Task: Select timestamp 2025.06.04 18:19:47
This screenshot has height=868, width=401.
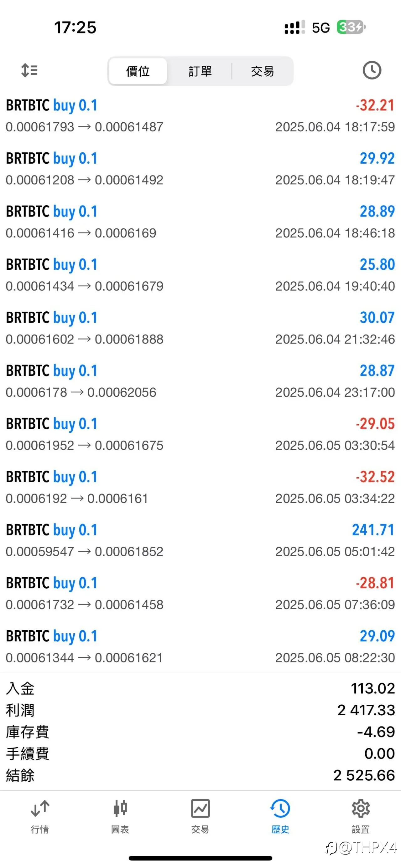Action: coord(335,180)
